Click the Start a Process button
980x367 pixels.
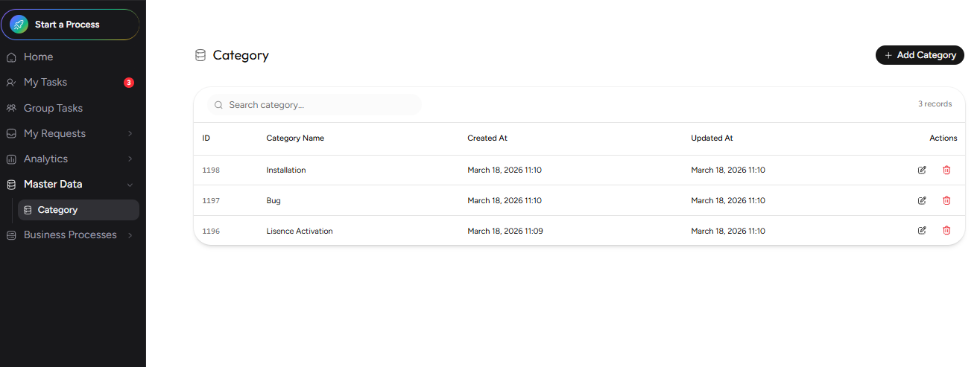pos(69,25)
